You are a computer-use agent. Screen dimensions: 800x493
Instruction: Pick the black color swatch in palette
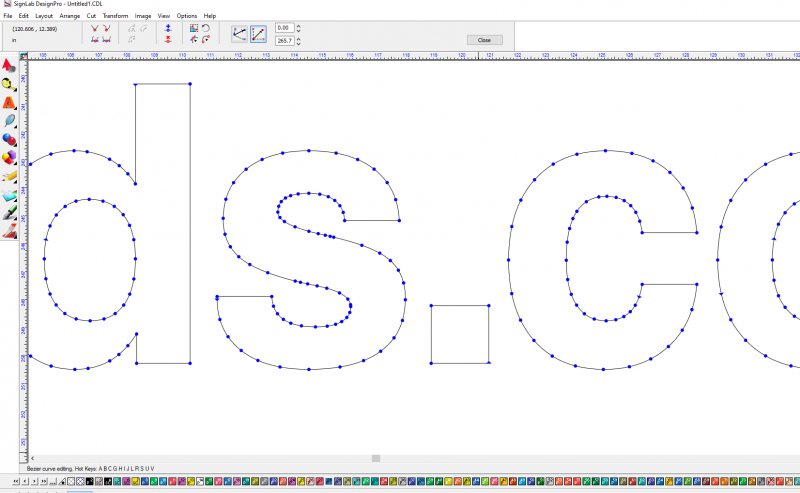coord(90,482)
